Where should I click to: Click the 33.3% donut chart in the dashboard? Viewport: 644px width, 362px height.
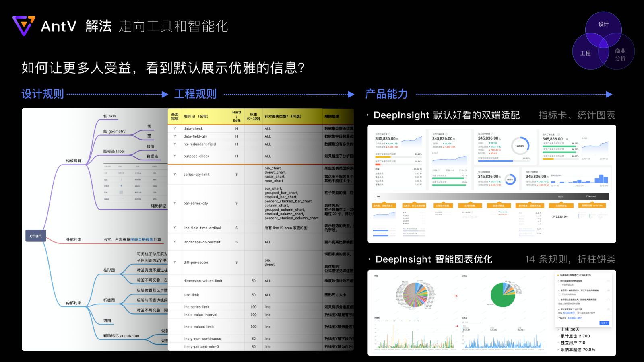(x=520, y=146)
